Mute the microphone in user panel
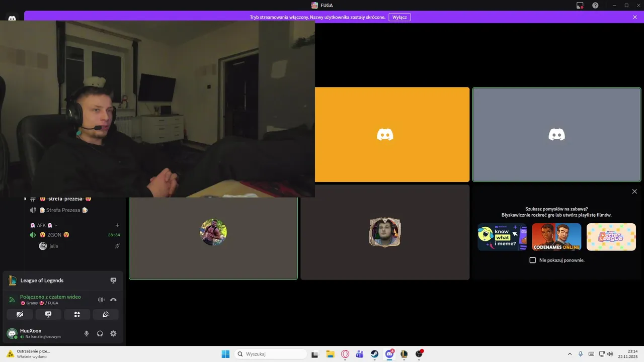This screenshot has height=362, width=644. tap(87, 333)
